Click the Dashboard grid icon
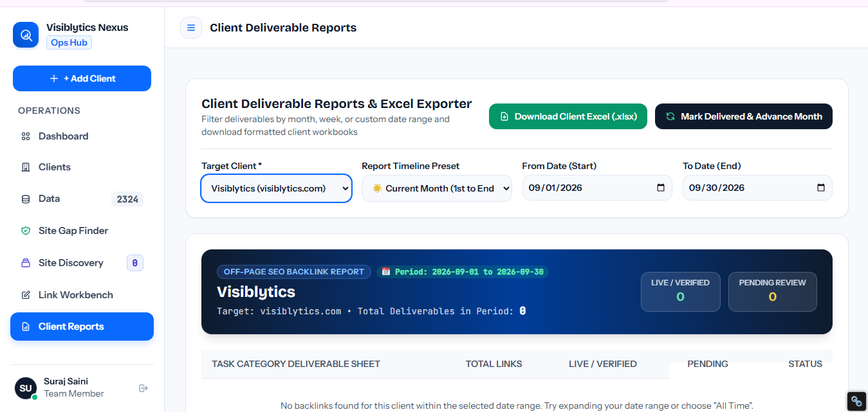This screenshot has height=412, width=868. coord(26,136)
